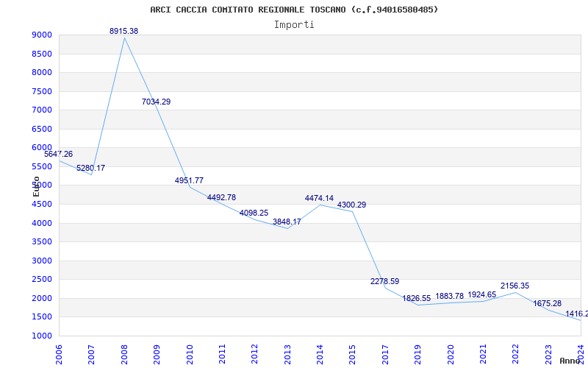Click the x-axis year 2022
The height and width of the screenshot is (368, 588).
click(x=516, y=354)
